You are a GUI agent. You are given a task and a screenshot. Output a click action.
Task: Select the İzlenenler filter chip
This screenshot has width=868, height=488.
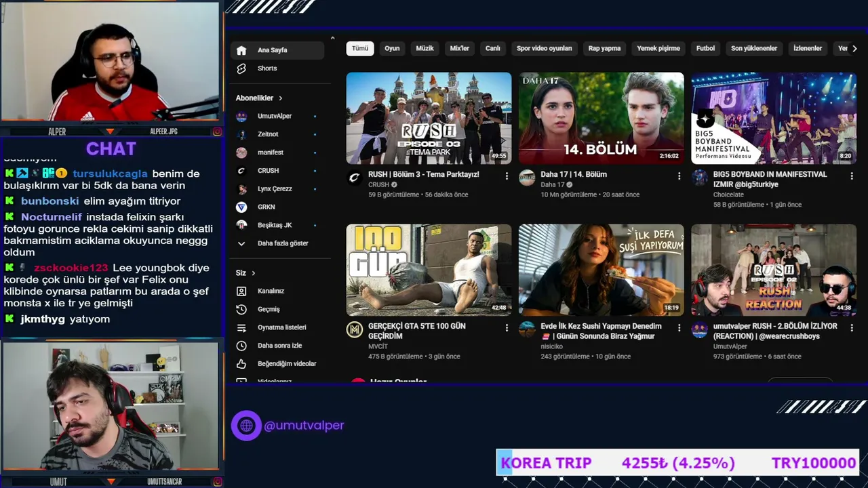(808, 49)
